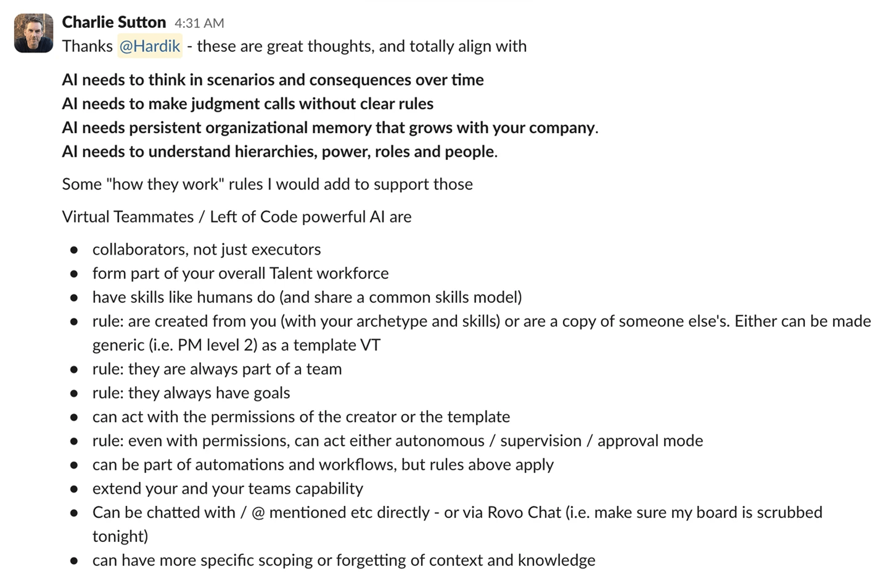Click the "have skills like humans do" bullet

[307, 297]
